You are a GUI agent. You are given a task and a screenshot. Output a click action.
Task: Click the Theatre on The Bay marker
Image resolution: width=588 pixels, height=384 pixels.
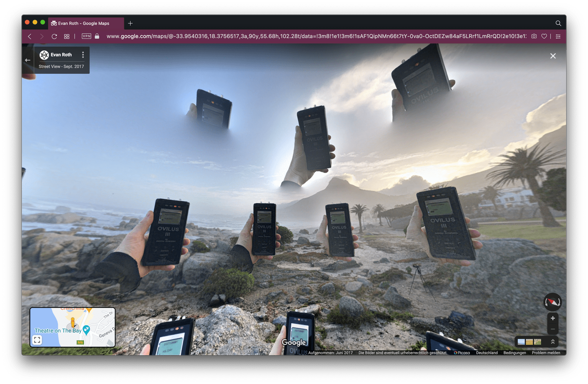tap(86, 329)
